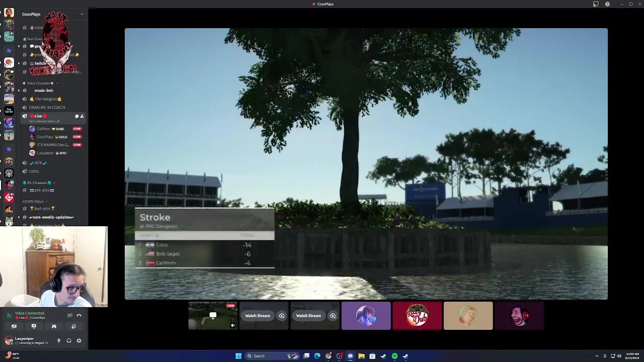Select the LIVE stream thumbnail tile

[x=213, y=316]
